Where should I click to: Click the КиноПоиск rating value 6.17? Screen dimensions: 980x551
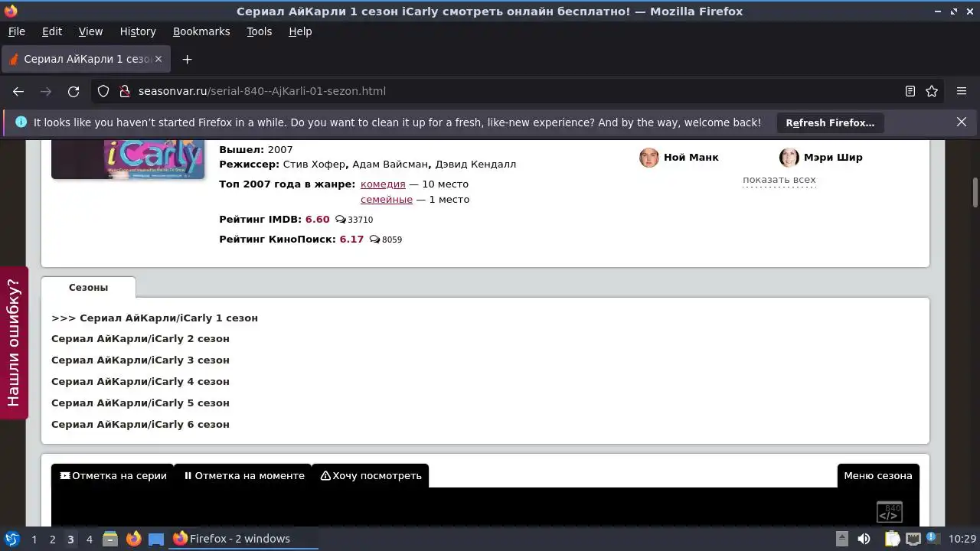tap(351, 240)
